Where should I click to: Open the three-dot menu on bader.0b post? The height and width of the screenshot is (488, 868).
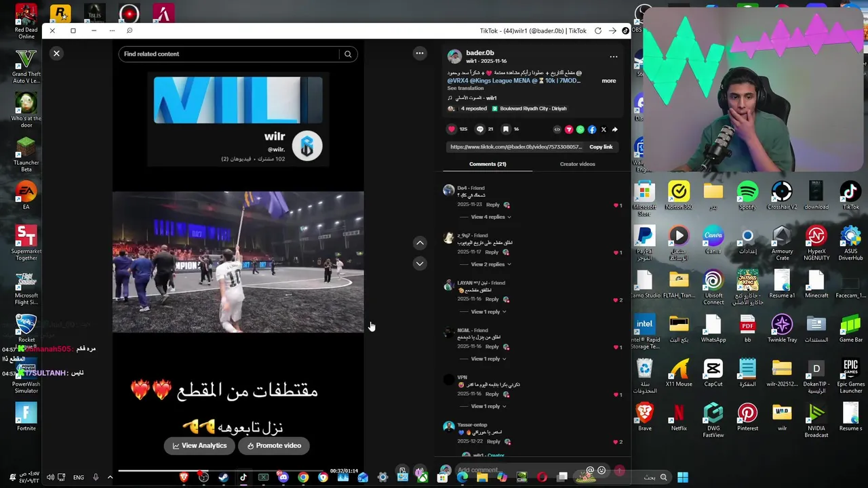(614, 57)
